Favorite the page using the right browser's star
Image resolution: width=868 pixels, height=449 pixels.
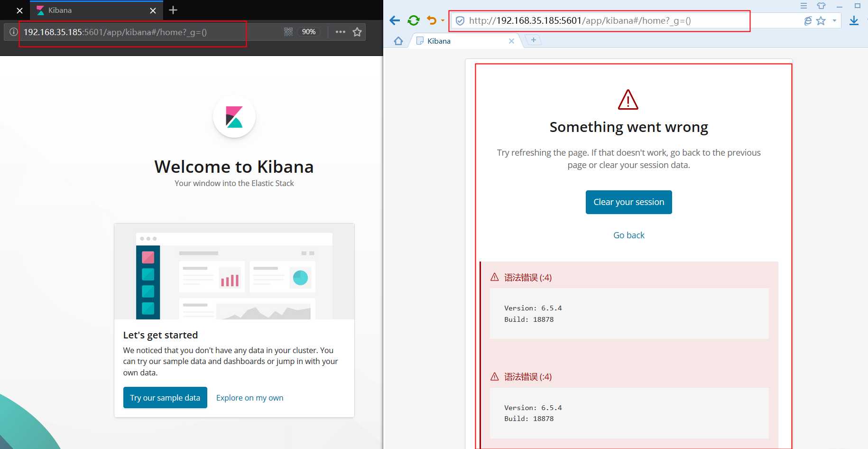click(x=821, y=21)
